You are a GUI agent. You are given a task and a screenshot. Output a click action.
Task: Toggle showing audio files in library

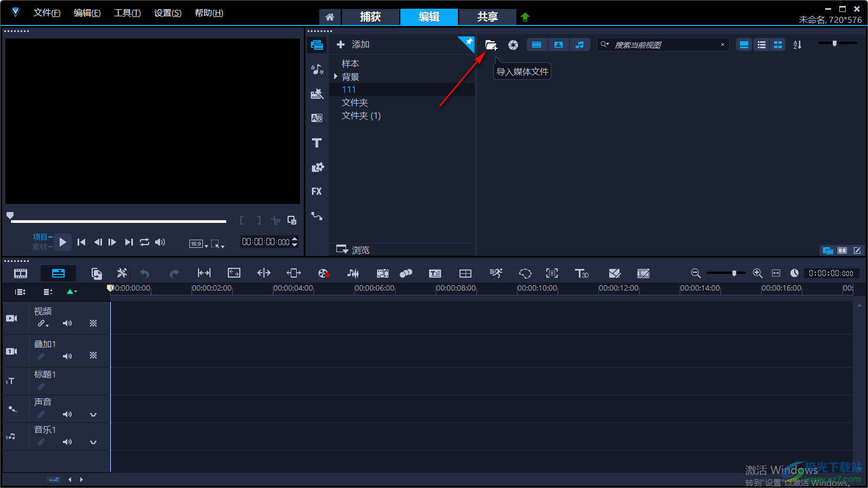(579, 45)
